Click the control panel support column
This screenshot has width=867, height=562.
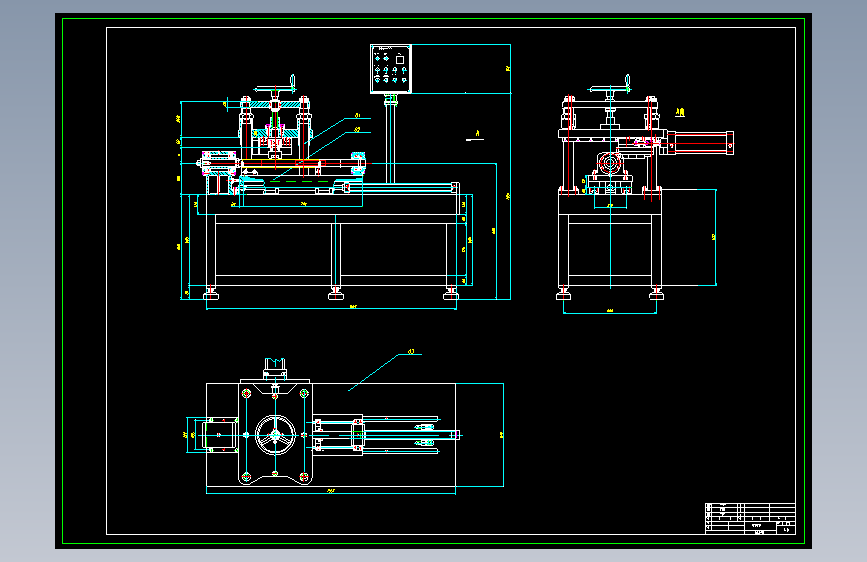[391, 138]
